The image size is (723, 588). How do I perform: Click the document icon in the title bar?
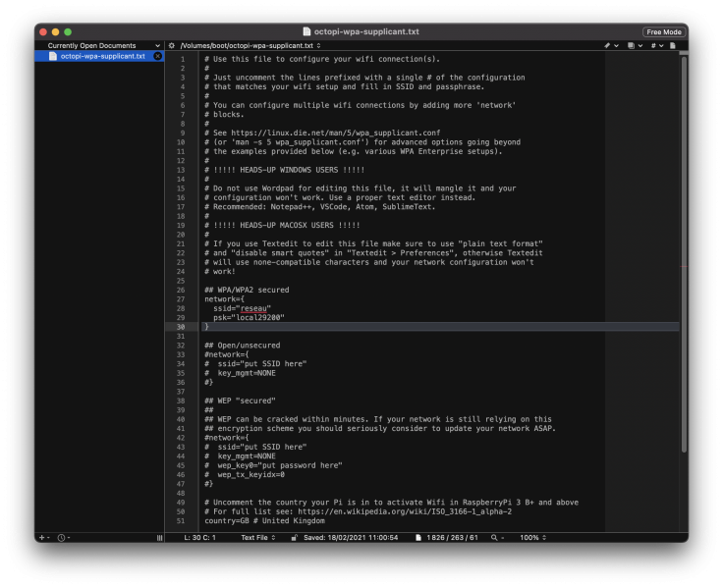[306, 31]
